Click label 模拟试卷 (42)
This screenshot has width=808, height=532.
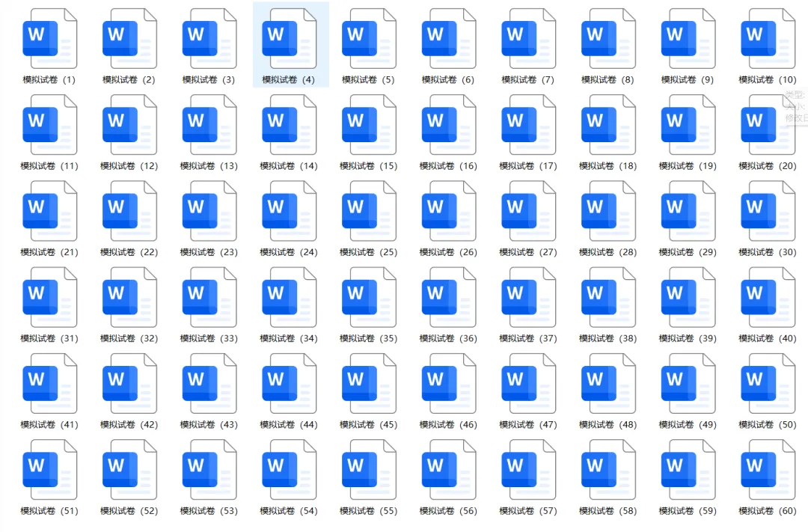click(x=129, y=425)
